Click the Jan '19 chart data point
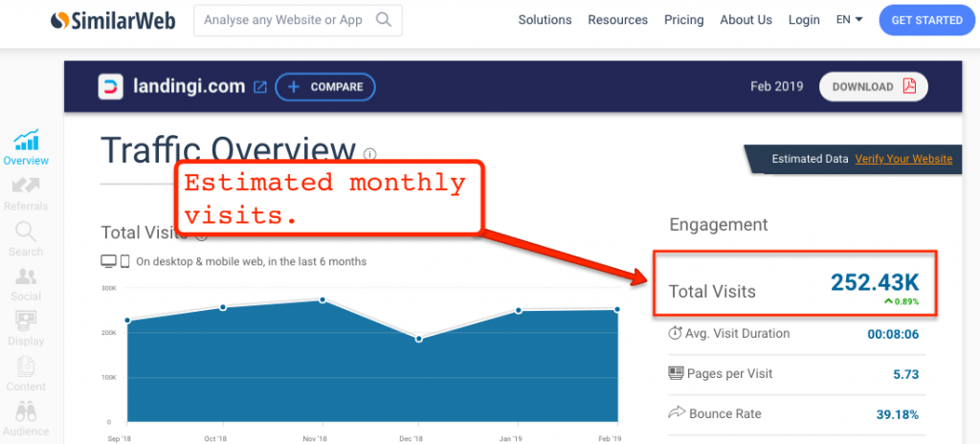The image size is (980, 444). (519, 311)
